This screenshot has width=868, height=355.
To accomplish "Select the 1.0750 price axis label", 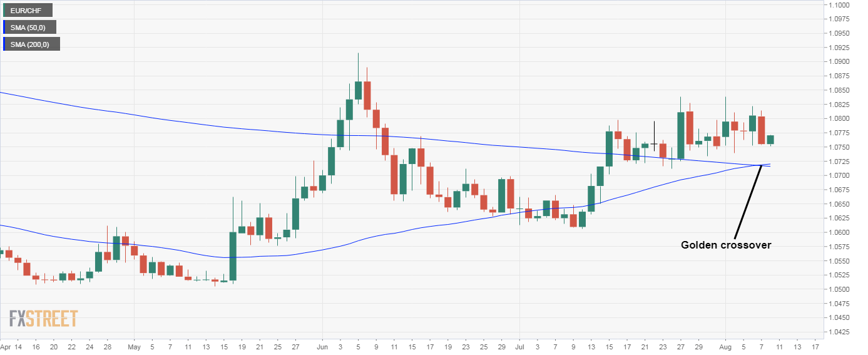I will click(837, 147).
